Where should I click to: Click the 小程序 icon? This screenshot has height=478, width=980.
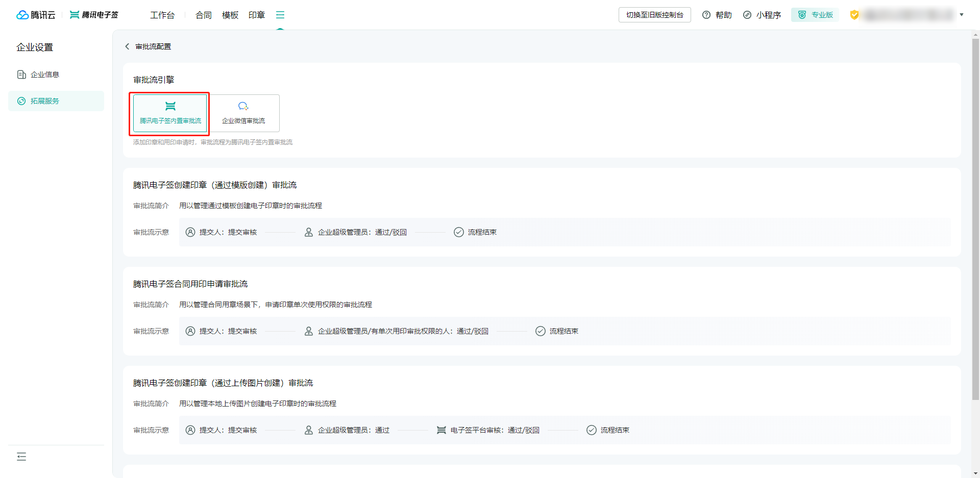[x=747, y=15]
